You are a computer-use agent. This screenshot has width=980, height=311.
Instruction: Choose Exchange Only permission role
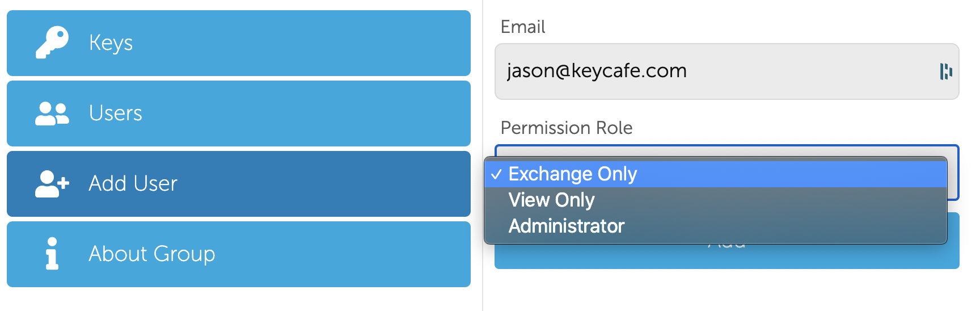[x=716, y=174]
